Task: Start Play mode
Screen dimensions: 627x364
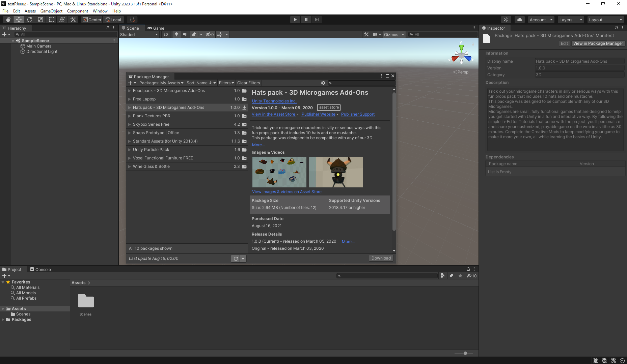Action: tap(295, 20)
